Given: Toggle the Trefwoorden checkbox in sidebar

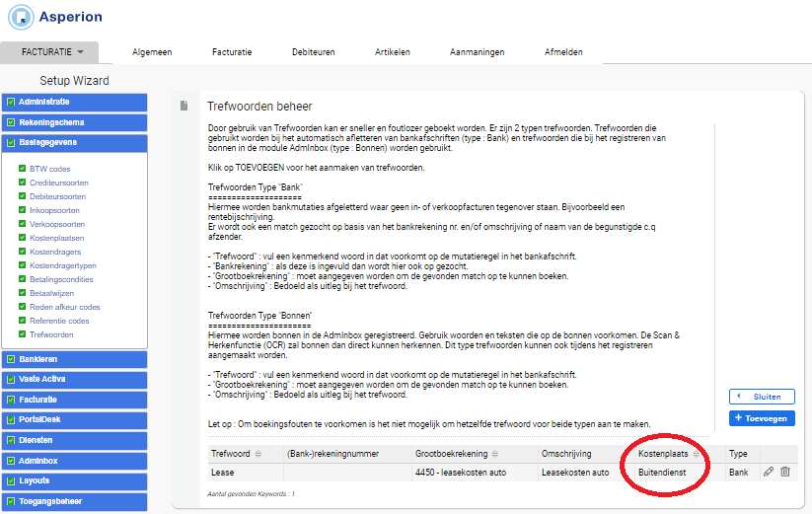Looking at the screenshot, I should coord(23,333).
